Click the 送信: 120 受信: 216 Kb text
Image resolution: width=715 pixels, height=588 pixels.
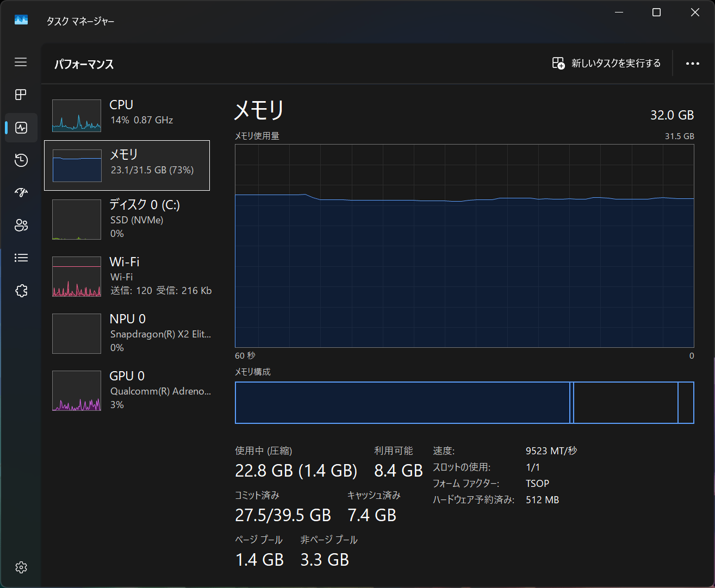pyautogui.click(x=161, y=290)
